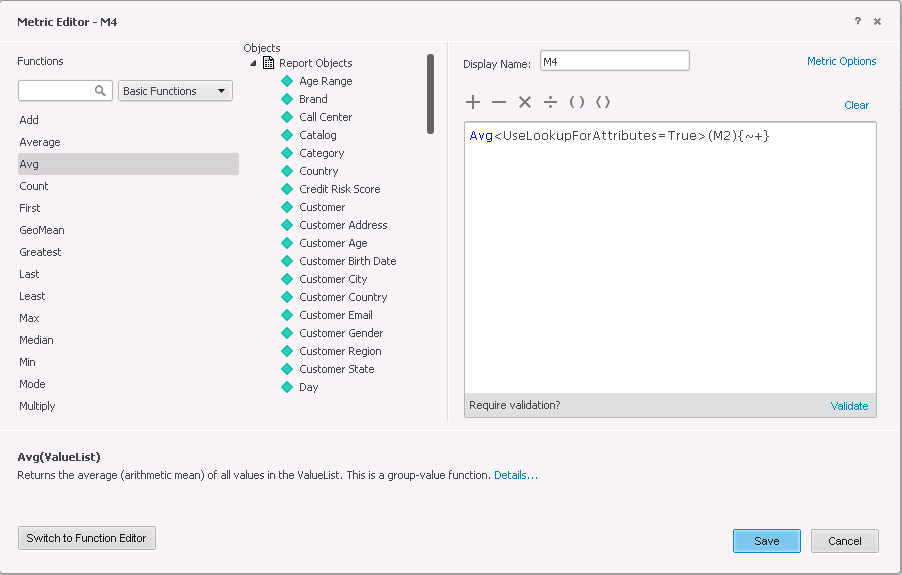Open the Basic Functions dropdown
The width and height of the screenshot is (902, 575).
(x=175, y=91)
